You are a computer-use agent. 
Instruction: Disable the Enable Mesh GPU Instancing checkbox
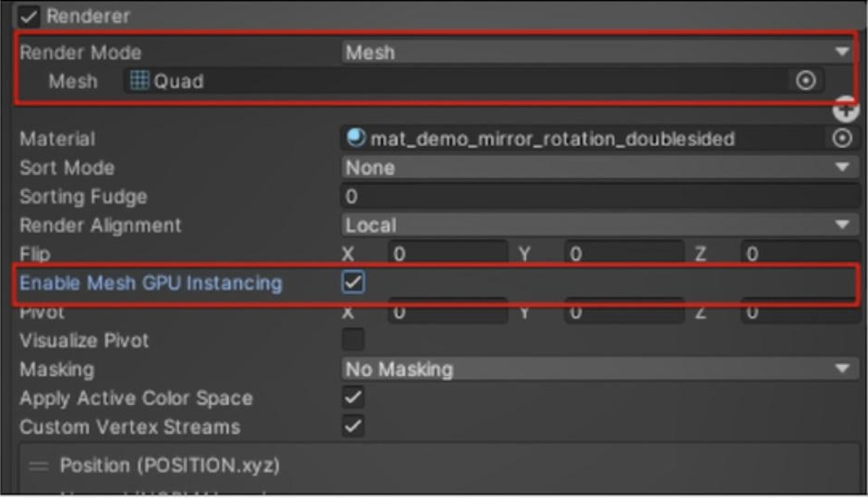pos(353,283)
